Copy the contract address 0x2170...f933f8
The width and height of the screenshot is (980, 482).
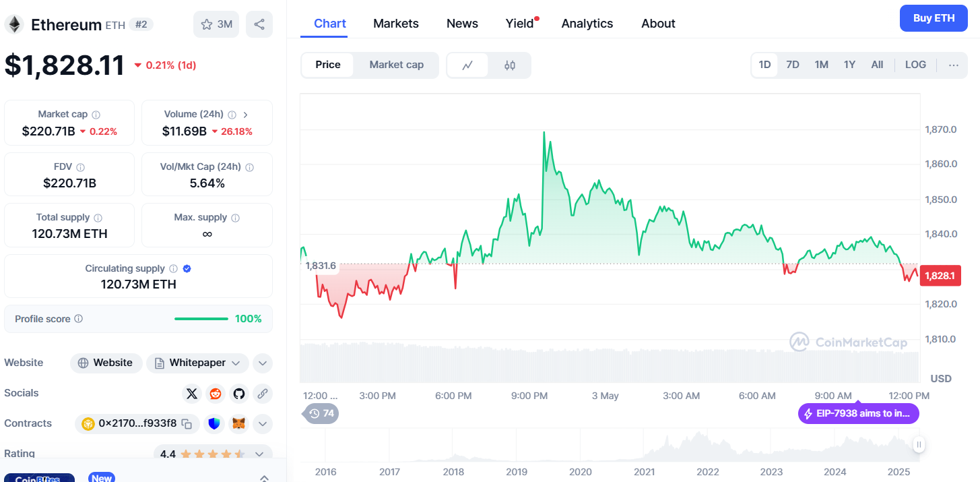coord(187,424)
